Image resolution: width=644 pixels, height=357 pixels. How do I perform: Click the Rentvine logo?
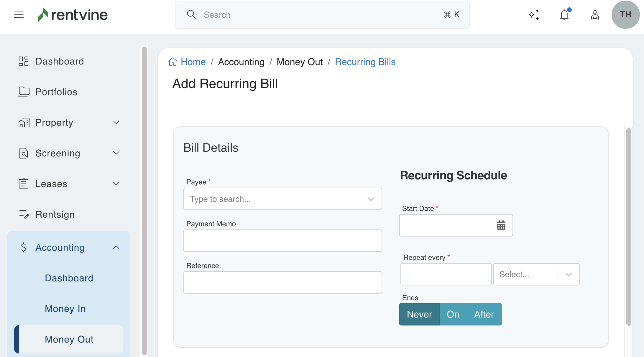73,15
